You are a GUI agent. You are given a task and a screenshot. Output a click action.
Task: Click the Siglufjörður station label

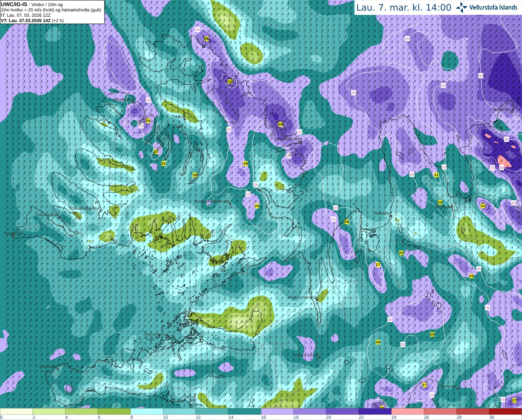(501, 109)
